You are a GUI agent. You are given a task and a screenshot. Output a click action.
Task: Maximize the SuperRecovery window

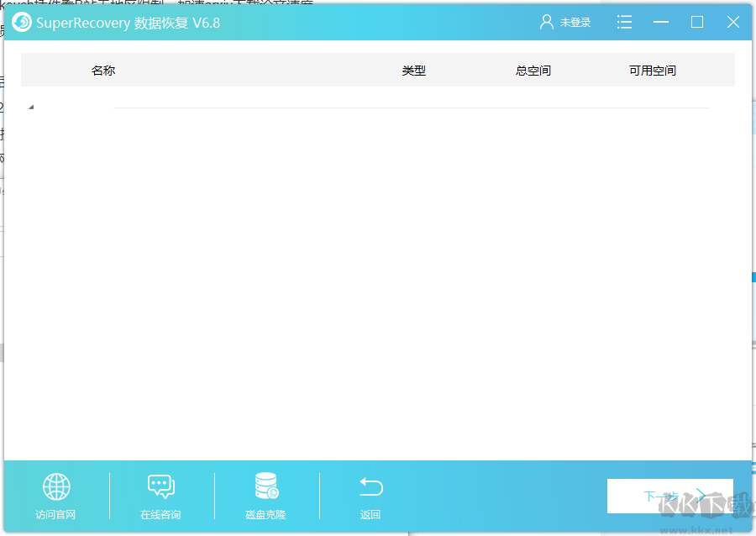(x=697, y=22)
